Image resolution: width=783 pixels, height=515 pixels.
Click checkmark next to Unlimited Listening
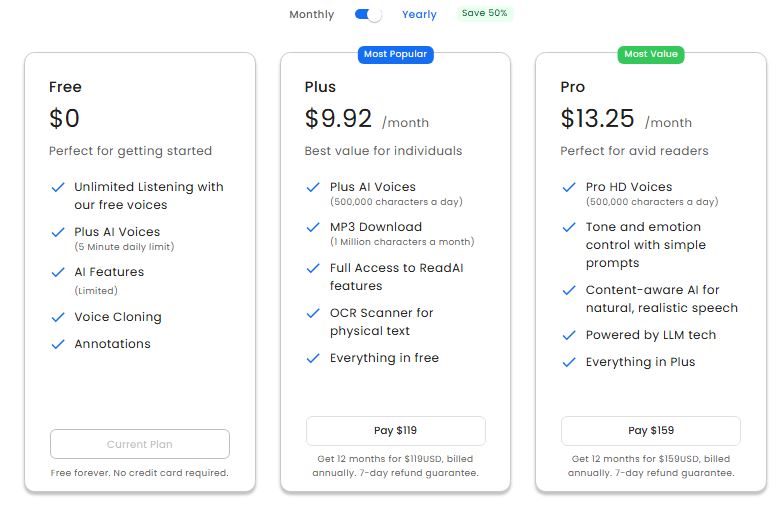56,187
